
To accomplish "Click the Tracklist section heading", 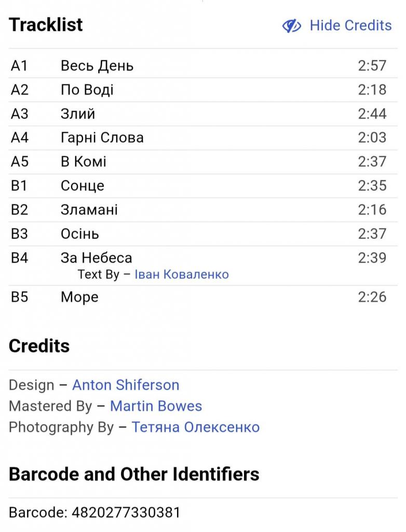I will 46,24.
